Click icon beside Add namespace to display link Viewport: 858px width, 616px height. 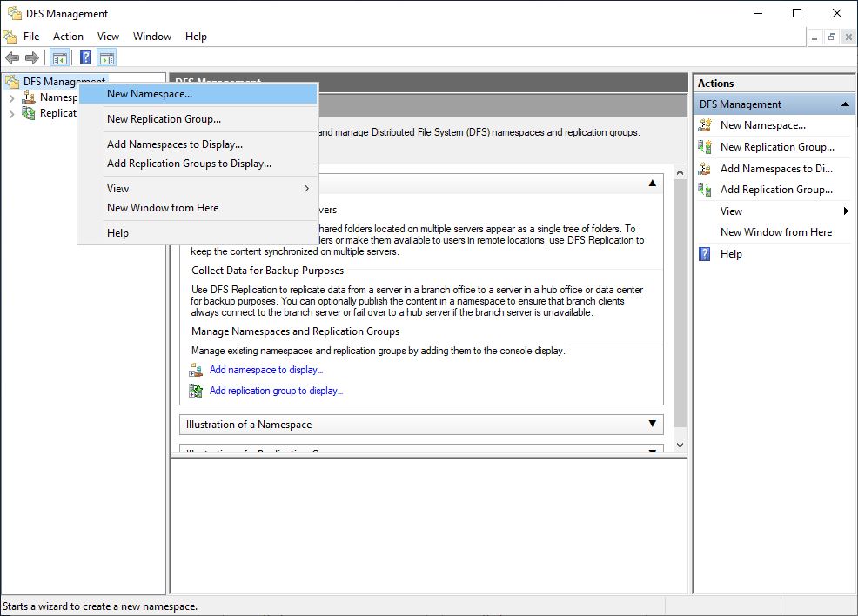(x=196, y=371)
